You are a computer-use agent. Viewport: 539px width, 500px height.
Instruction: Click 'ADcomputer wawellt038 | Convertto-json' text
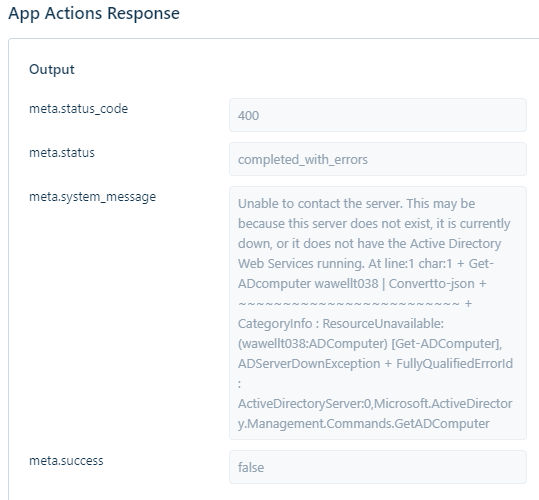[356, 284]
